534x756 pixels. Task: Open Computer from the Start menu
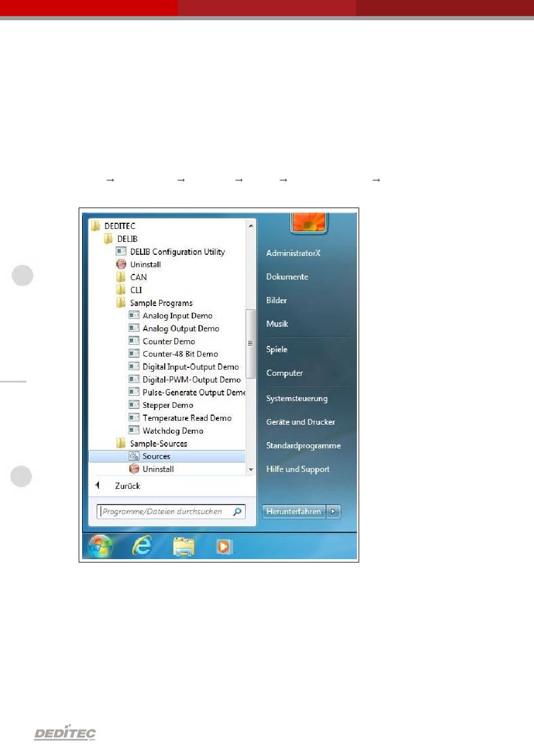[x=284, y=373]
